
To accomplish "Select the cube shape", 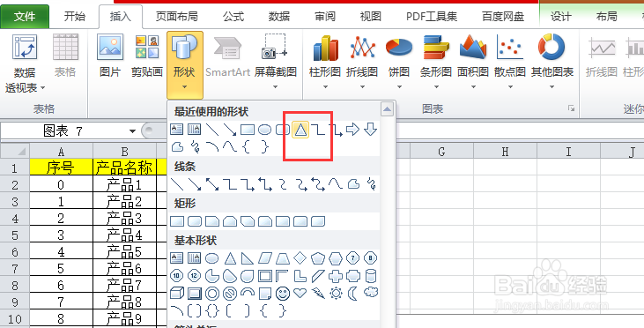I will [x=176, y=294].
